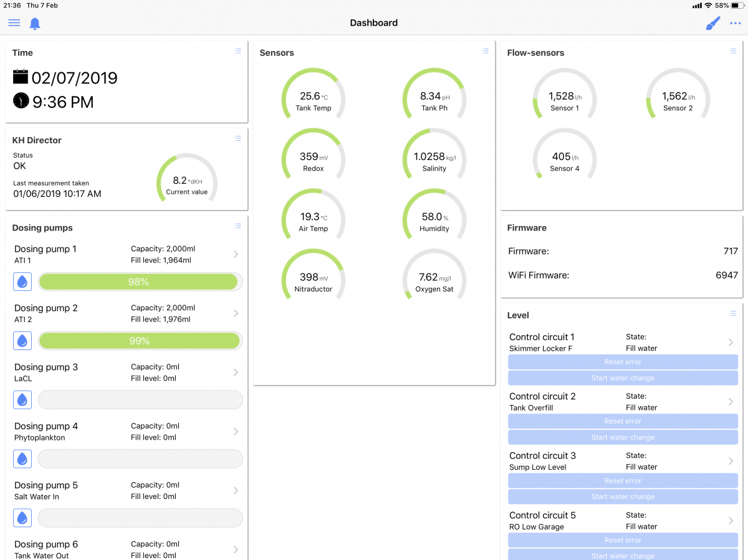The image size is (748, 560).
Task: Open the KH Director card list icon
Action: tap(238, 138)
